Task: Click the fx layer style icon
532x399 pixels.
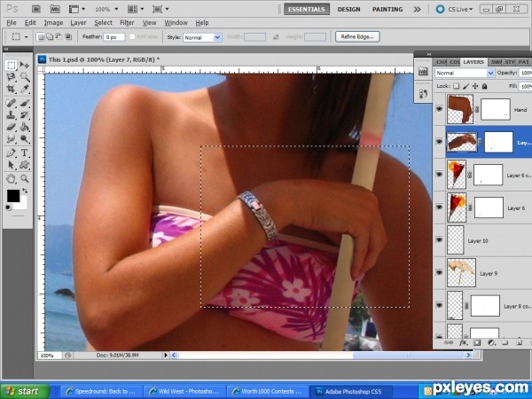Action: (x=463, y=343)
